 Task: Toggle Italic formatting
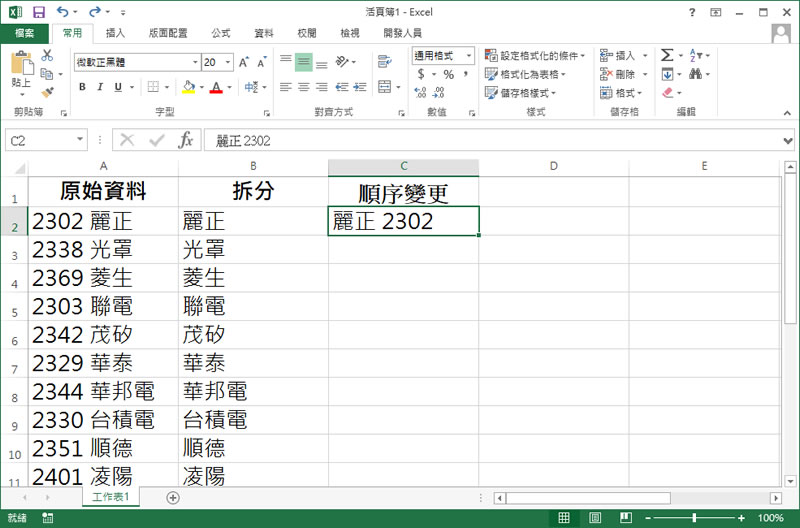(100, 87)
